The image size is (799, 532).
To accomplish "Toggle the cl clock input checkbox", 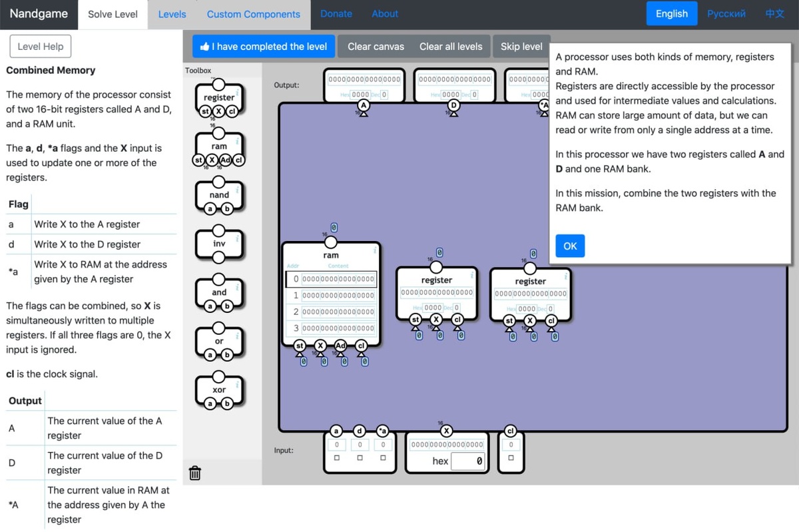I will 511,458.
